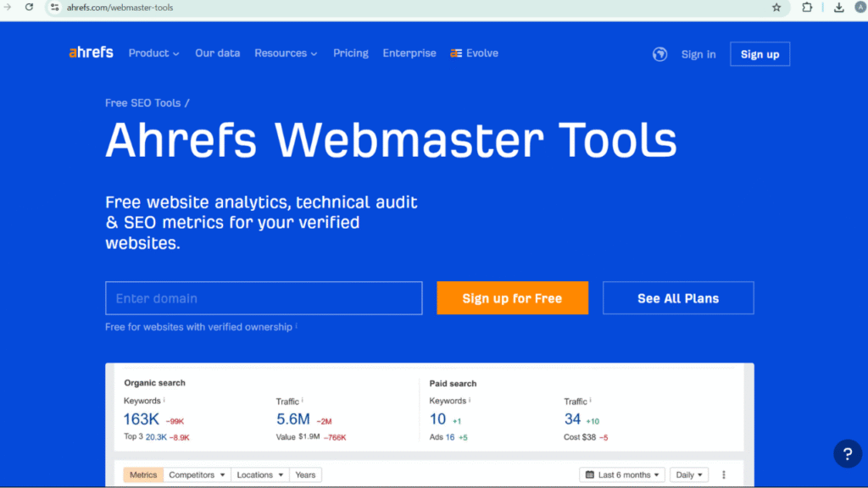Viewport: 868px width, 488px height.
Task: Click the Ahrefs logo in the navbar
Action: pos(90,53)
